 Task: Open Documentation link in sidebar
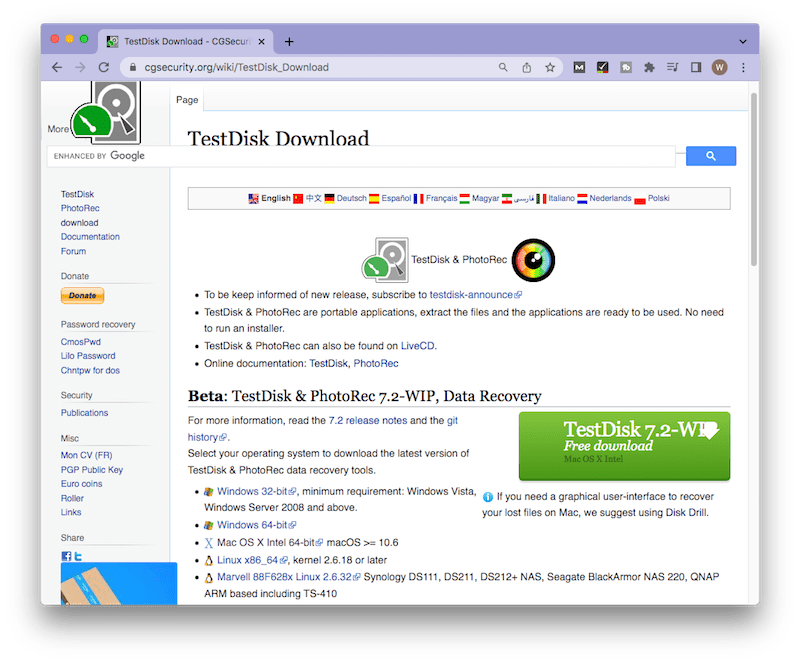pyautogui.click(x=90, y=237)
